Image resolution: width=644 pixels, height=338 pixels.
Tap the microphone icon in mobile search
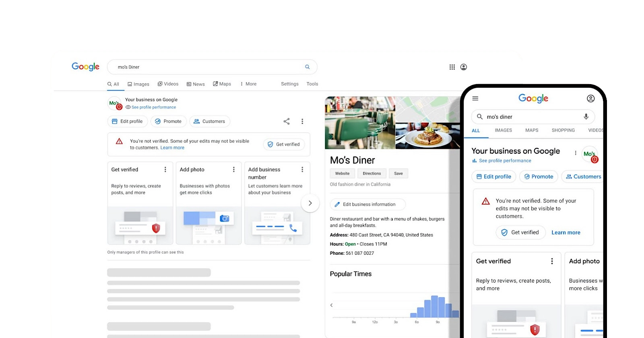click(x=586, y=117)
